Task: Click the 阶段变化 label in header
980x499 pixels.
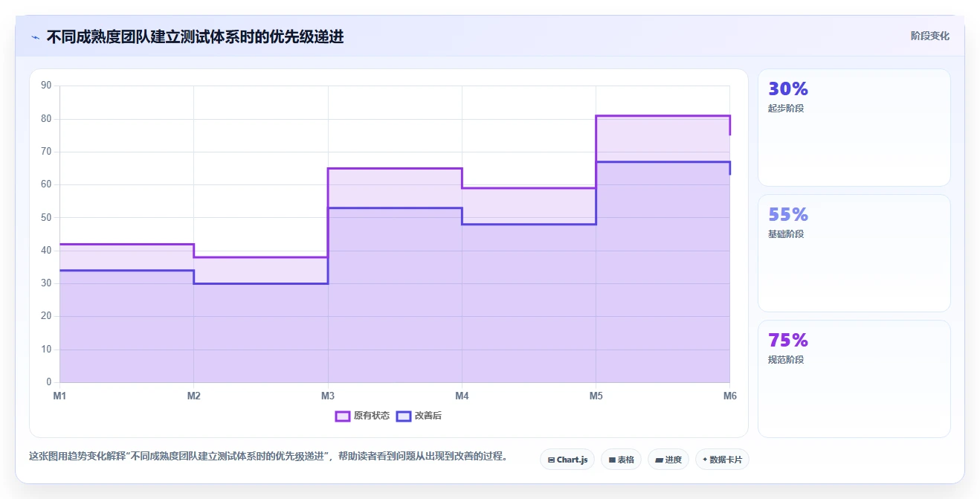Action: tap(930, 36)
